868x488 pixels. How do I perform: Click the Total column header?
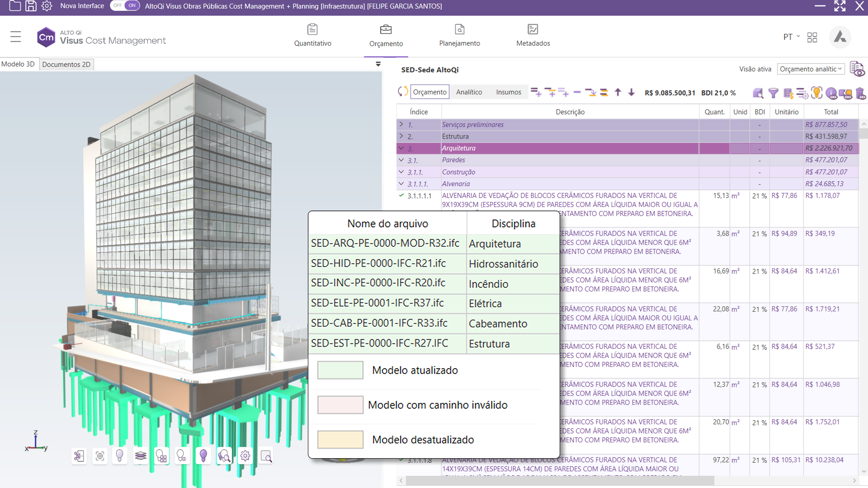click(830, 112)
